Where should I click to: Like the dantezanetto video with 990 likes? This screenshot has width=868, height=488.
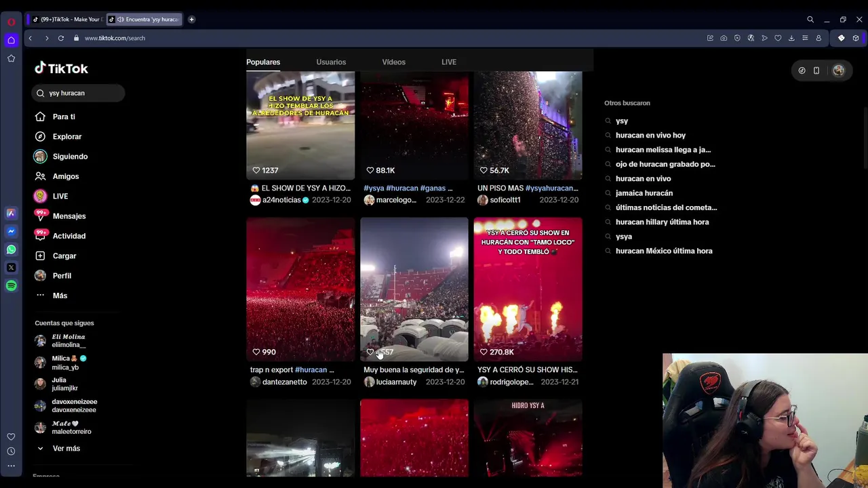point(256,352)
